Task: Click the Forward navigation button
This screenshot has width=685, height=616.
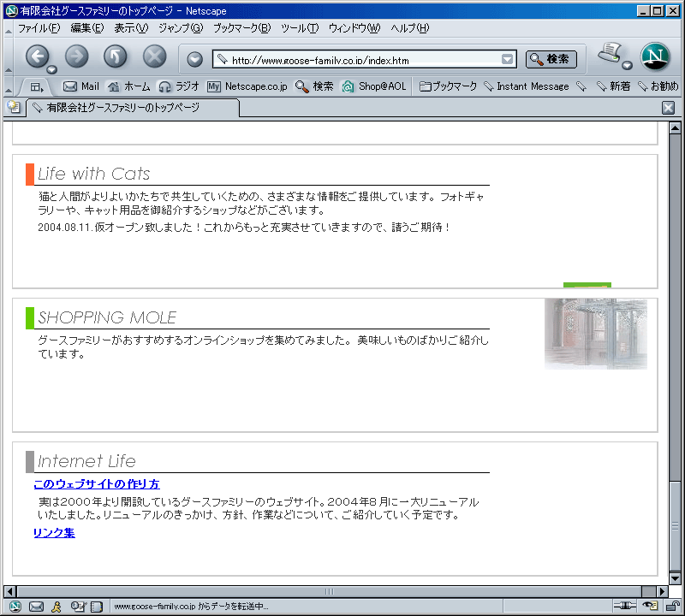Action: tap(76, 56)
